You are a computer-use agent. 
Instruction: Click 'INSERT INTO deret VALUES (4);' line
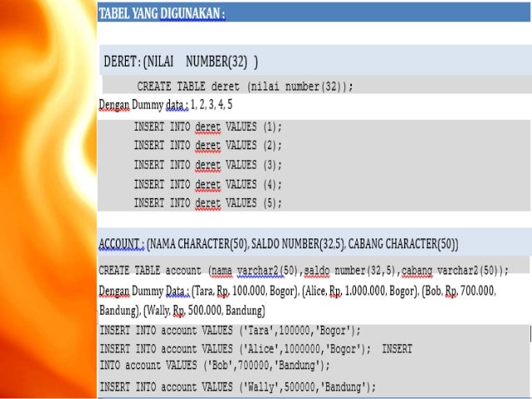coord(208,185)
